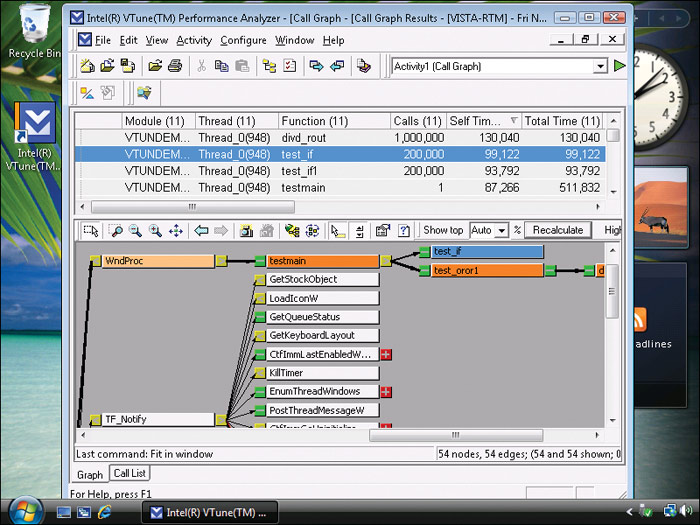Toggle the vertical alignment arrows button
The height and width of the screenshot is (525, 700).
click(359, 230)
